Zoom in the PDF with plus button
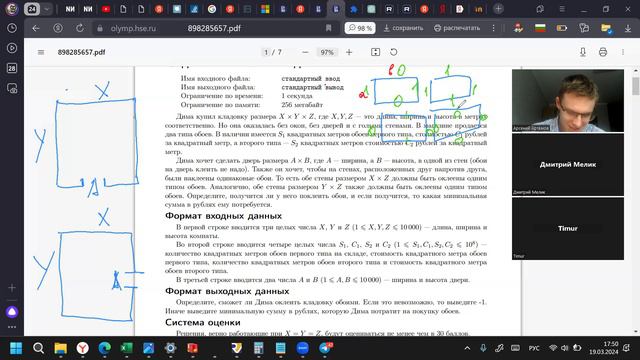Image resolution: width=640 pixels, height=360 pixels. coord(349,52)
